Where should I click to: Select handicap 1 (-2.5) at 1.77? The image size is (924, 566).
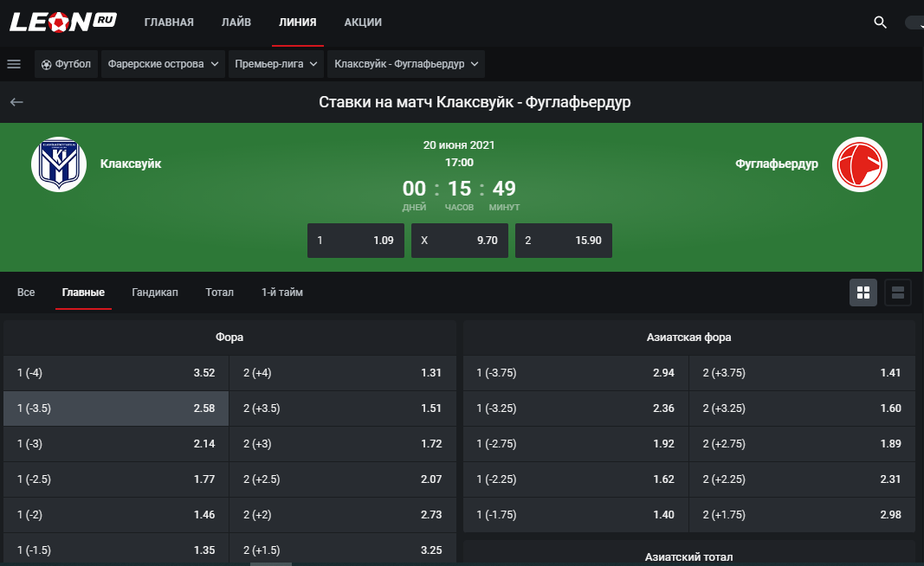point(116,479)
